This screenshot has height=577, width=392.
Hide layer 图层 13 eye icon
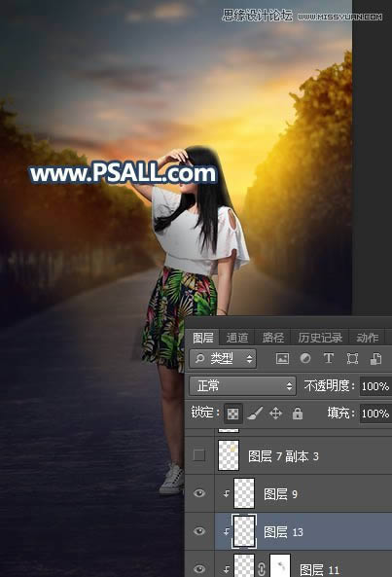click(199, 531)
